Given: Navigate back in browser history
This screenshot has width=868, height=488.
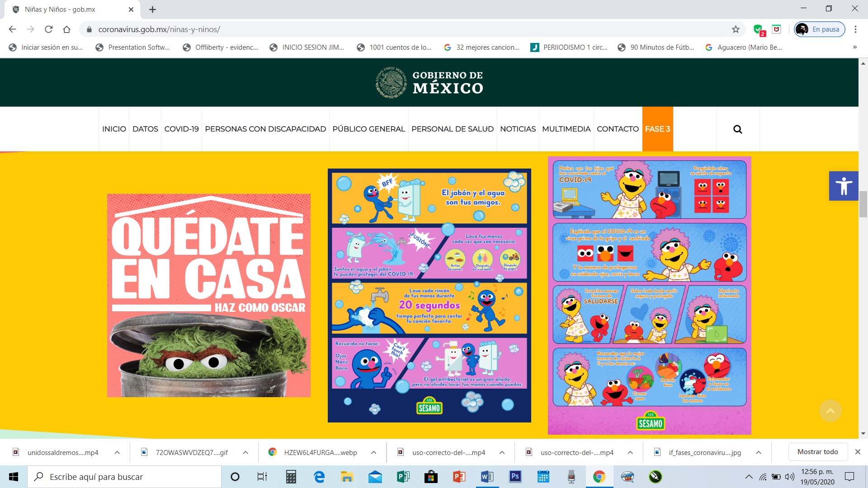Looking at the screenshot, I should tap(12, 29).
